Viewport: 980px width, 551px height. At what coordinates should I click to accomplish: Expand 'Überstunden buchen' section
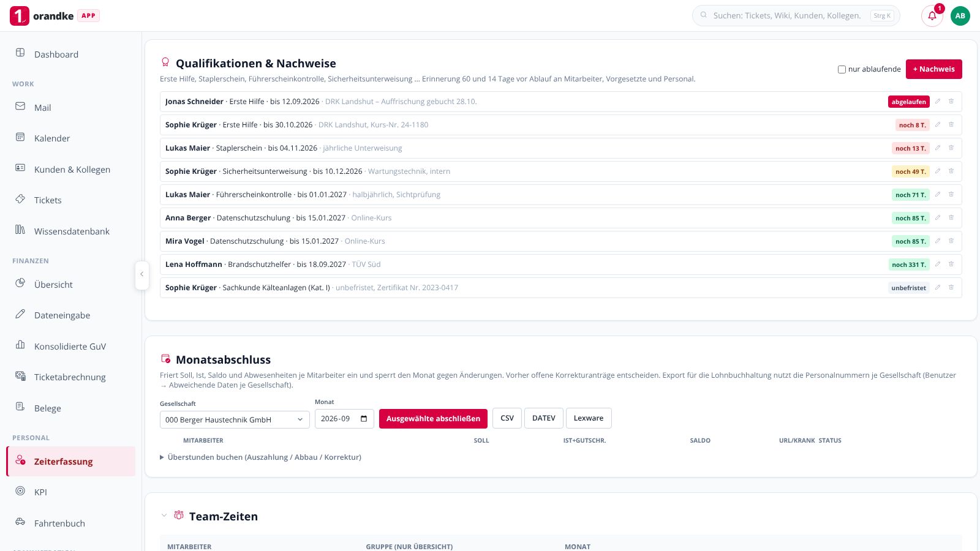pos(261,457)
